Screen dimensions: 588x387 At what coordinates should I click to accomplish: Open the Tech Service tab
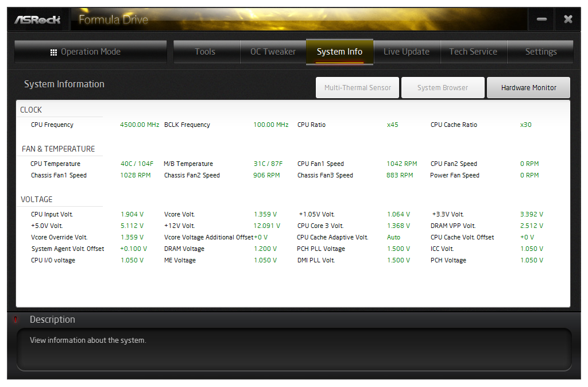(473, 52)
